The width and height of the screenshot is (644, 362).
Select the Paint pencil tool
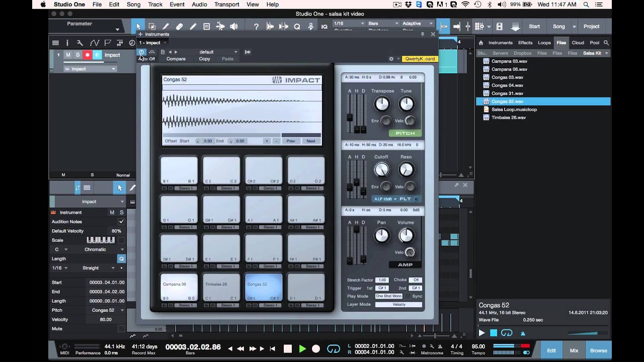click(x=193, y=27)
